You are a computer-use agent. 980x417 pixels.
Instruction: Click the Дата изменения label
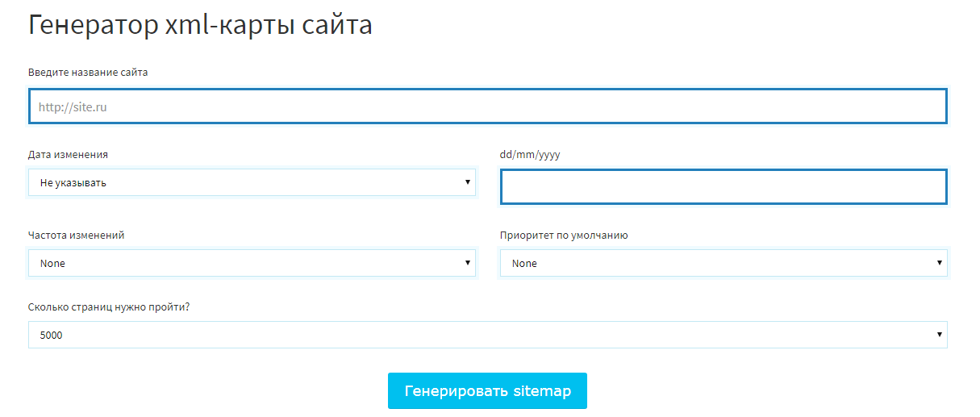pyautogui.click(x=68, y=154)
